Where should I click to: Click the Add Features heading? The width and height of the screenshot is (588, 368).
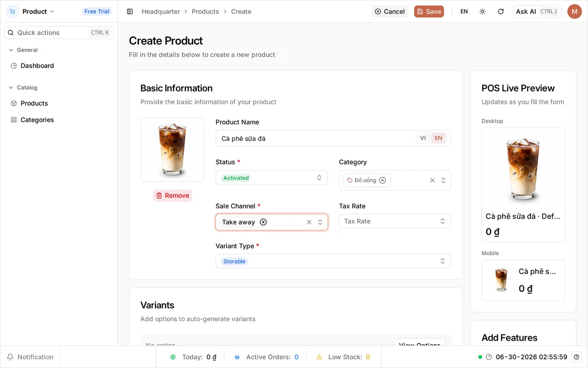pos(509,338)
